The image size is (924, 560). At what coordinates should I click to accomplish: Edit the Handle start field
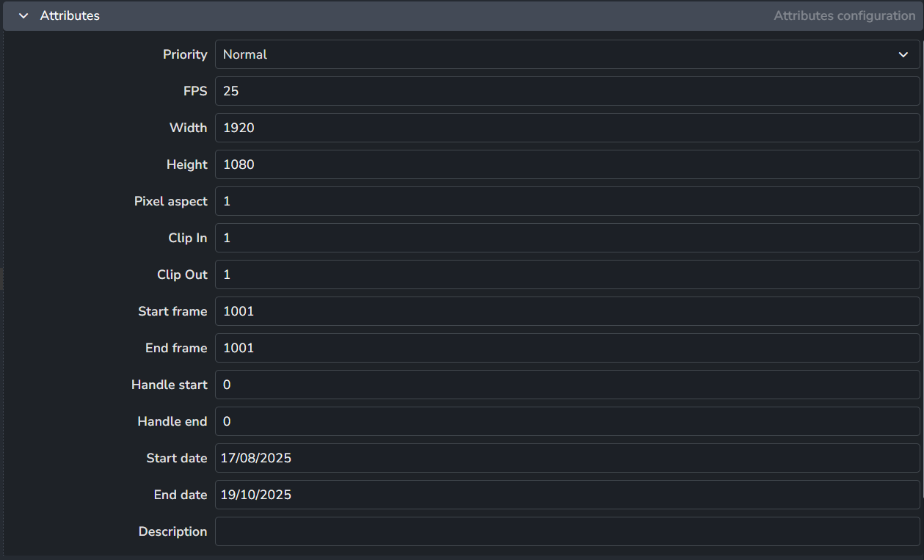coord(567,385)
